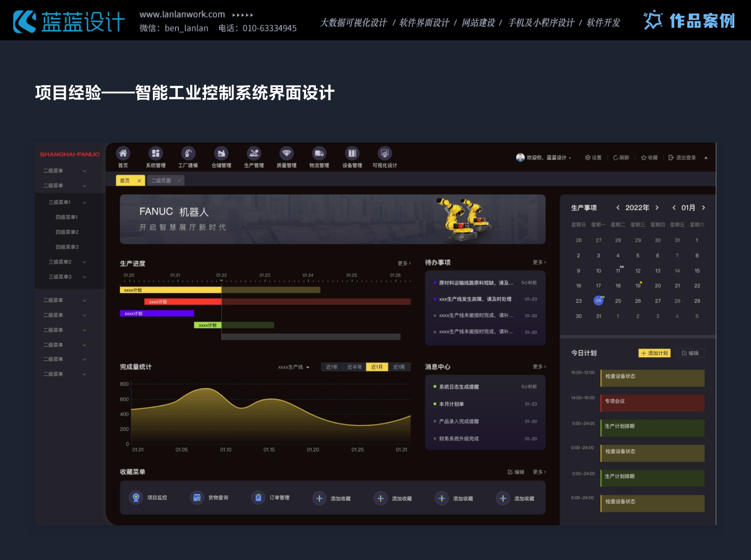The width and height of the screenshot is (751, 560).
Task: Click the 仓储管理 warehouse icon
Action: click(221, 153)
